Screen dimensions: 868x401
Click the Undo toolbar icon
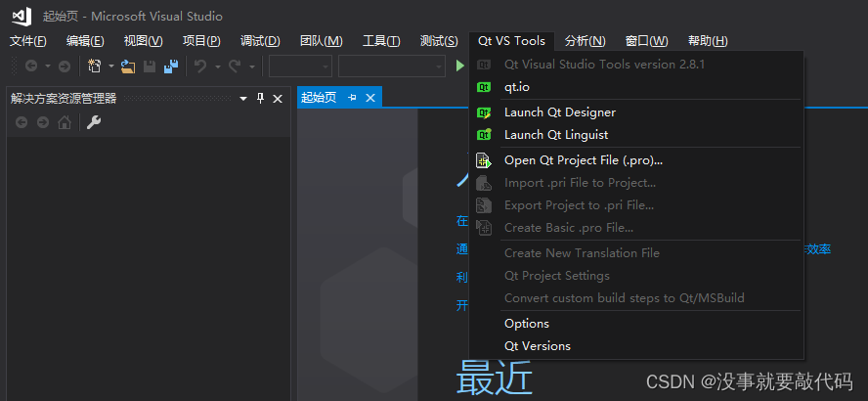[x=200, y=67]
